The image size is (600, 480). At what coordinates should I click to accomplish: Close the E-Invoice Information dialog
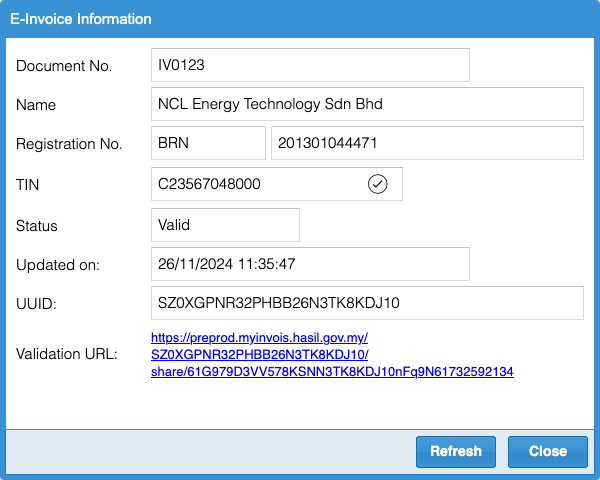click(548, 452)
